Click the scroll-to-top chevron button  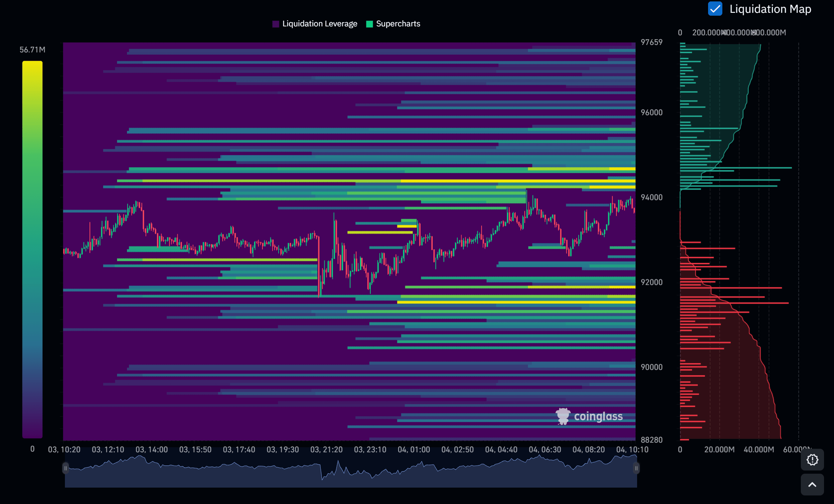click(x=812, y=484)
